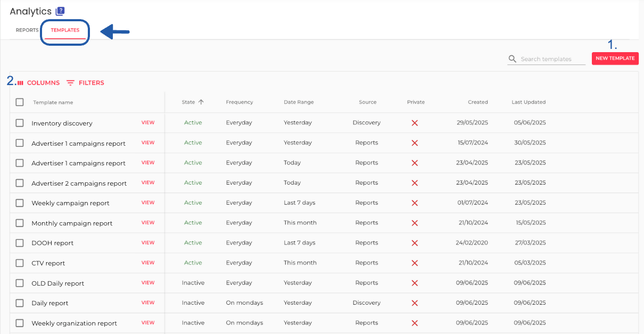Click the Analytics help icon
Image resolution: width=644 pixels, height=334 pixels.
pyautogui.click(x=60, y=11)
